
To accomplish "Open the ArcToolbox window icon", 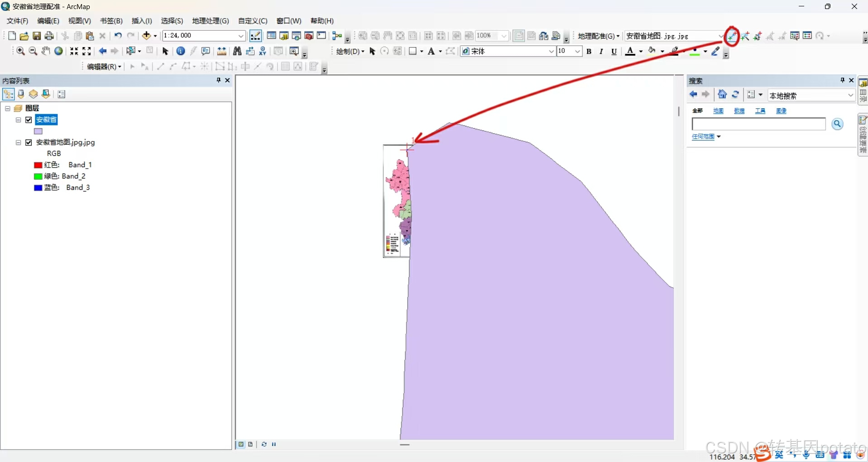I will pyautogui.click(x=309, y=36).
